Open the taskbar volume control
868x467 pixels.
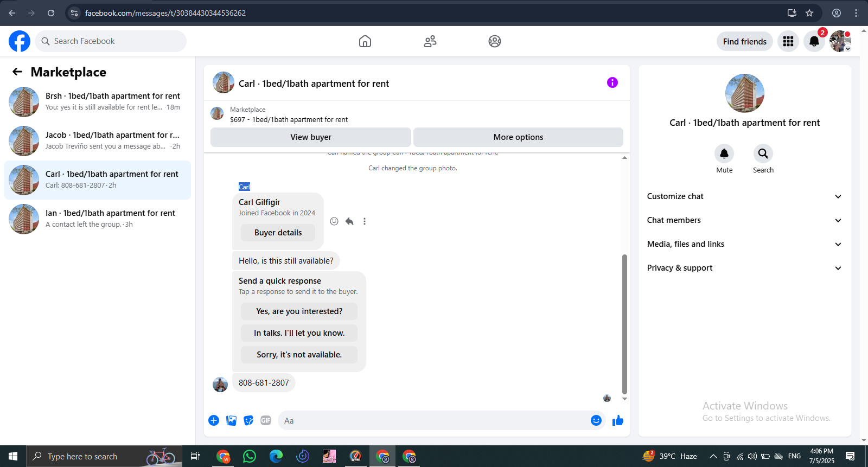pyautogui.click(x=752, y=456)
